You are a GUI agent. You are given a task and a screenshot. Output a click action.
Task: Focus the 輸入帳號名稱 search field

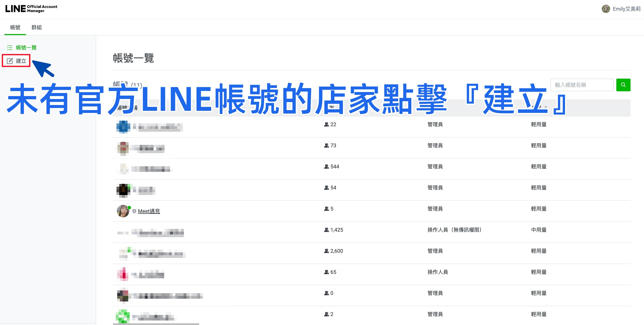pyautogui.click(x=582, y=85)
